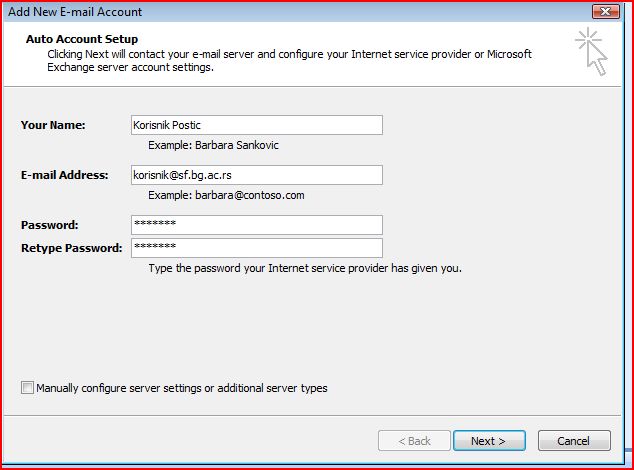
Task: Close the Add New E-mail Account dialog
Action: tap(605, 11)
